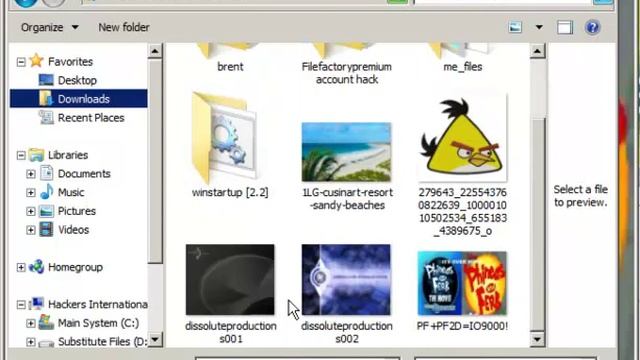Click the PF+PF2D=IO9000! file name
The image size is (640, 360).
[x=462, y=326]
